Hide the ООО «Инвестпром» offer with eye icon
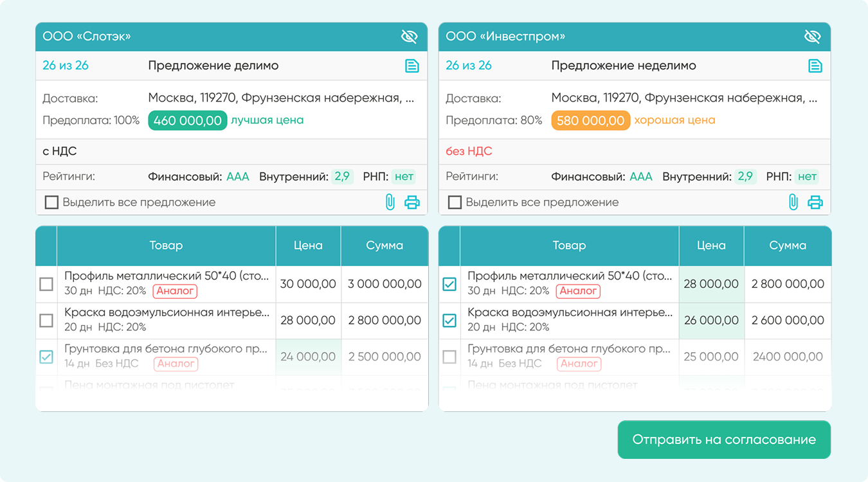Viewport: 868px width, 482px height. click(x=812, y=37)
